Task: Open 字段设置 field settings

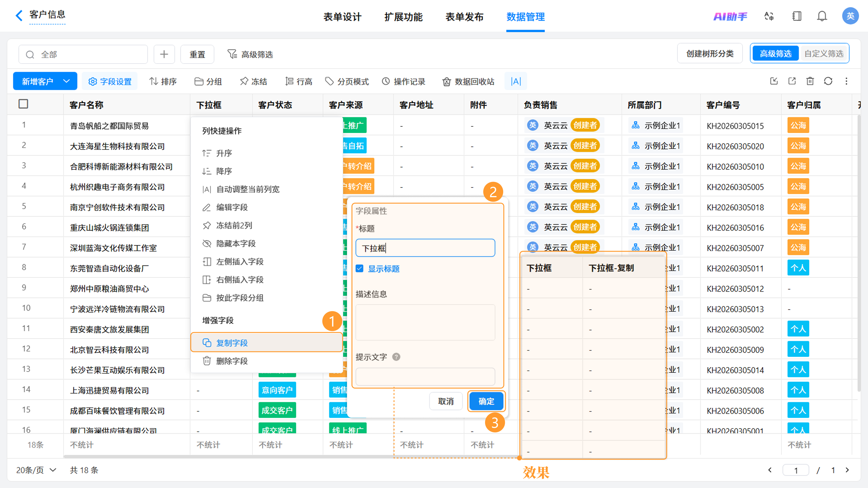Action: pyautogui.click(x=110, y=81)
